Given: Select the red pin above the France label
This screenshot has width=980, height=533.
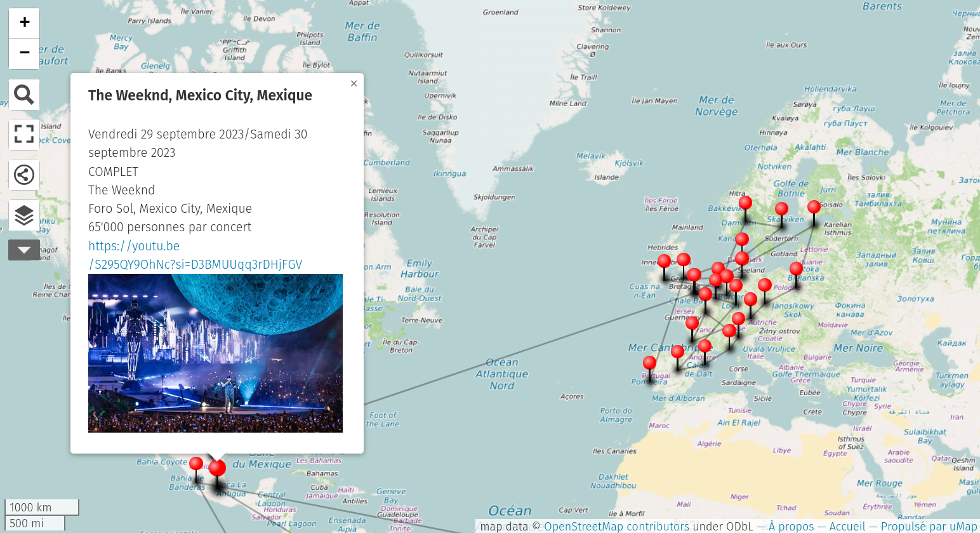Looking at the screenshot, I should click(692, 323).
